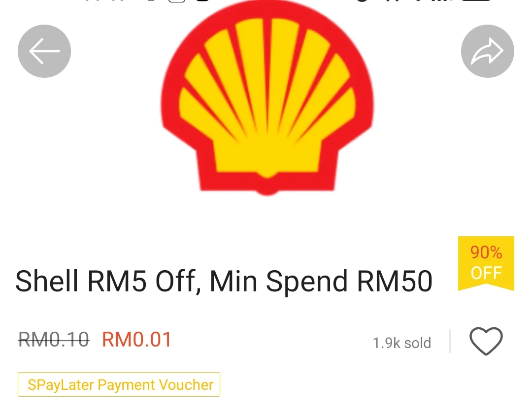Select the SPayLater Payment Voucher tag

pyautogui.click(x=119, y=384)
